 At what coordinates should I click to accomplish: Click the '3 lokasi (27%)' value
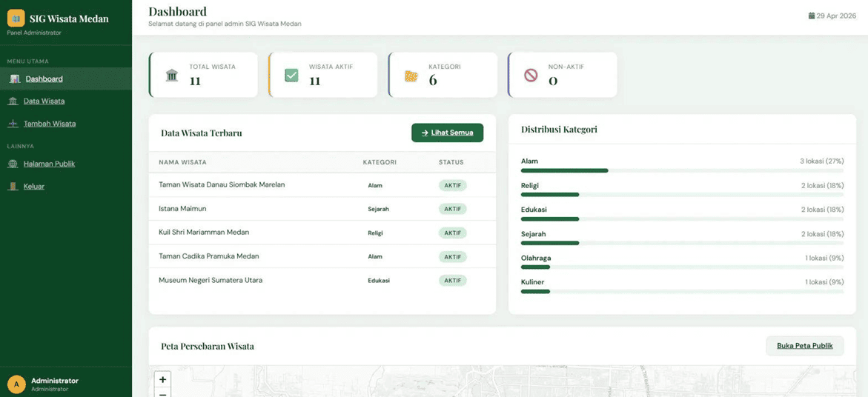click(821, 161)
